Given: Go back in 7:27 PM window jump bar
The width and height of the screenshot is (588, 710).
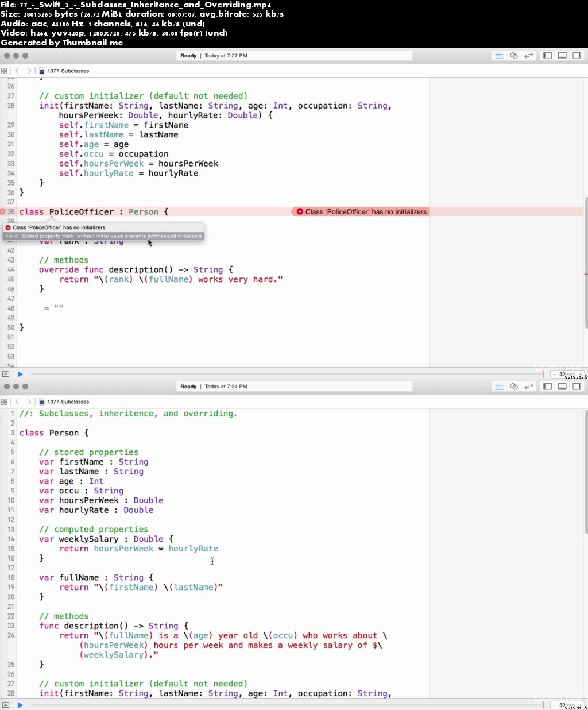Looking at the screenshot, I should [x=17, y=71].
